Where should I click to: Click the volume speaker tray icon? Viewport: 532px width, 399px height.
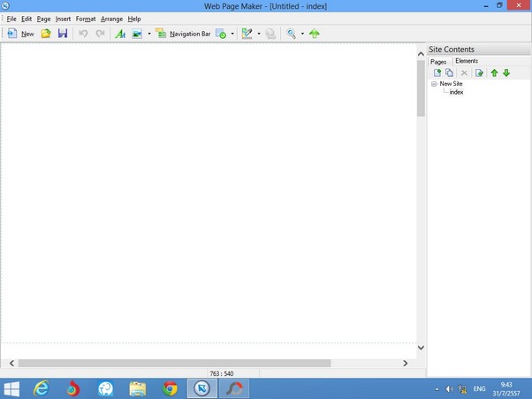pyautogui.click(x=449, y=389)
